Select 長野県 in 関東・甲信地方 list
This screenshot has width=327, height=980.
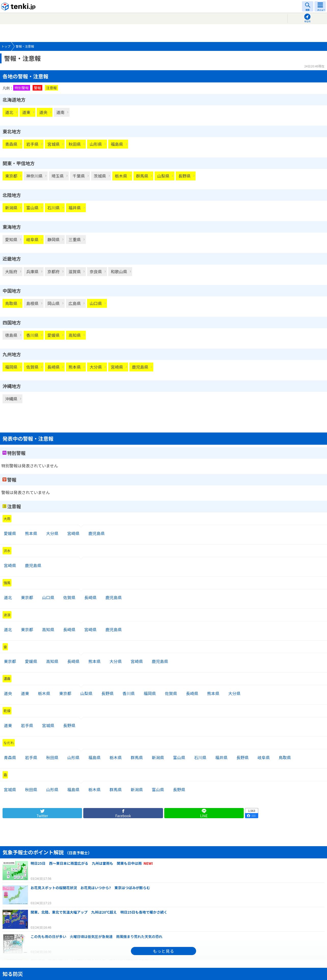(x=186, y=176)
